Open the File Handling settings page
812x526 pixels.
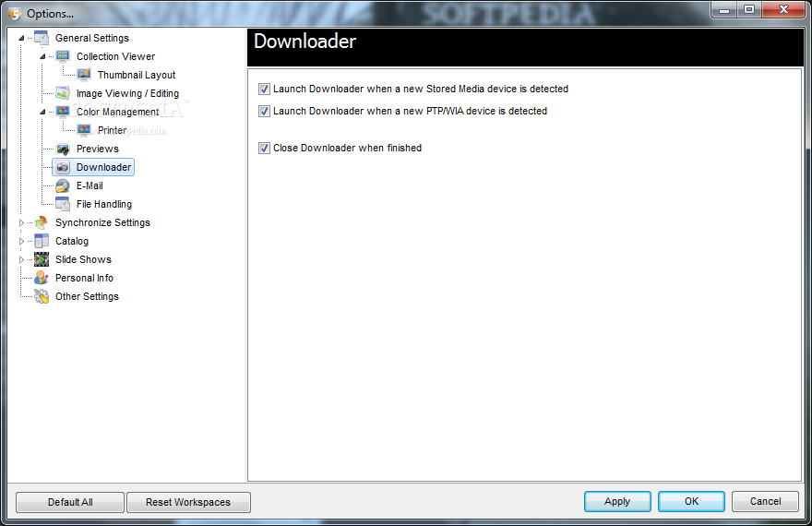104,204
